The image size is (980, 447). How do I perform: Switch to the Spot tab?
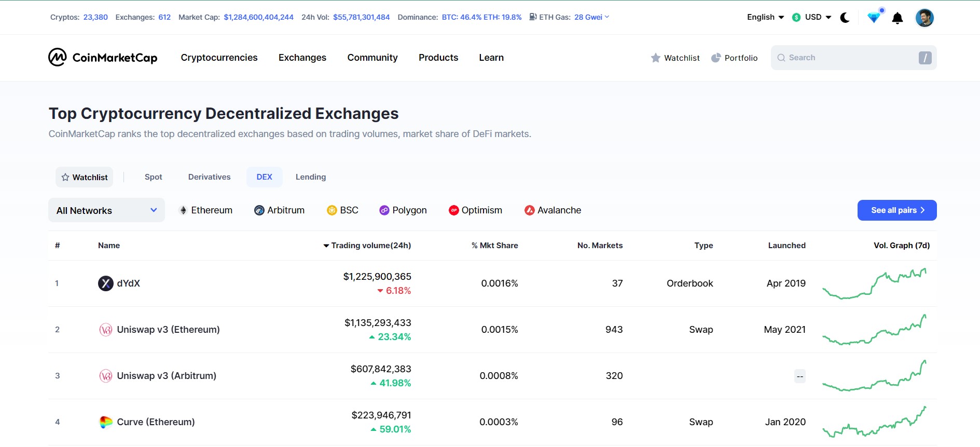coord(154,177)
